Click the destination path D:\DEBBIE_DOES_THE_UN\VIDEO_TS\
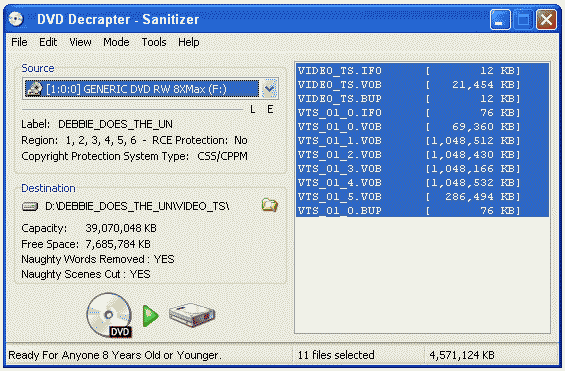Screen dimensions: 565x371 click(x=137, y=206)
